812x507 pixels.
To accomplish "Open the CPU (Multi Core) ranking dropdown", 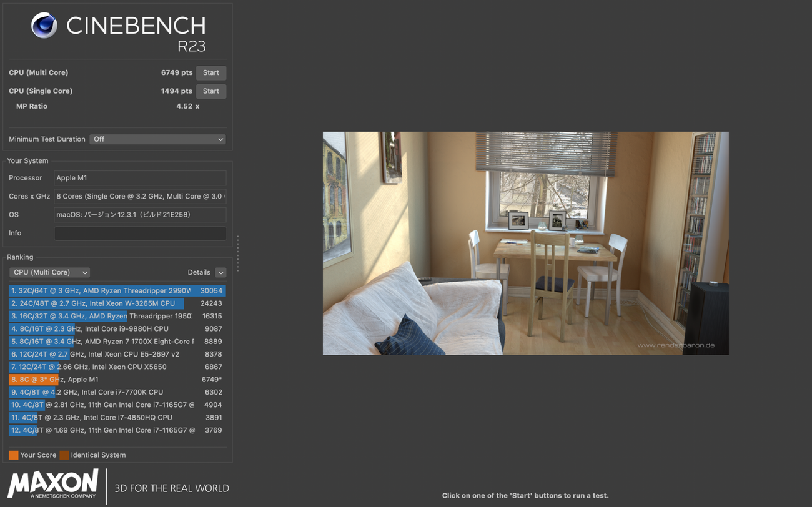I will point(50,272).
